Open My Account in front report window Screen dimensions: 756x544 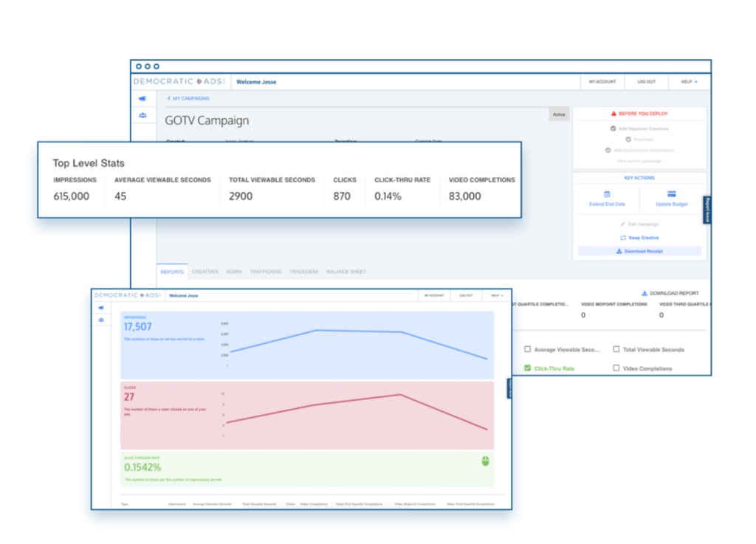click(434, 295)
